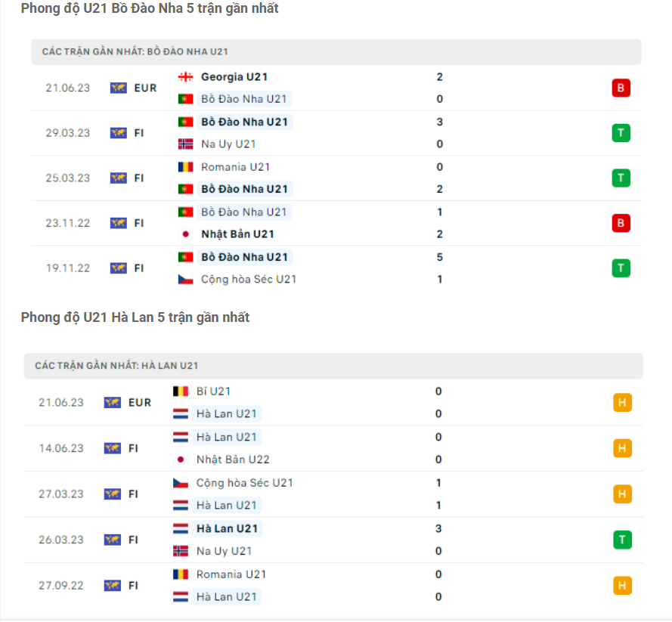The width and height of the screenshot is (672, 622).
Task: Click the green T badge for the Netherlands vs Norway match
Action: pos(621,540)
